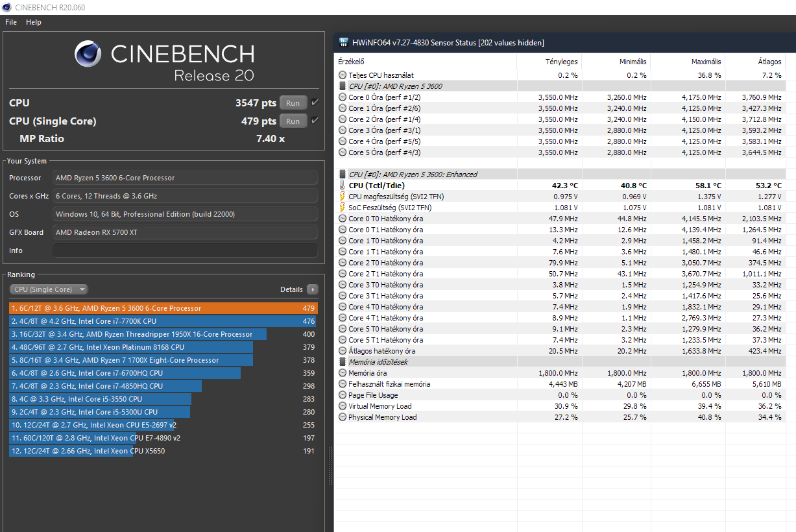Viewport: 796px width, 532px height.
Task: Select the Intel Core i7-7700K ranking row
Action: pyautogui.click(x=163, y=321)
